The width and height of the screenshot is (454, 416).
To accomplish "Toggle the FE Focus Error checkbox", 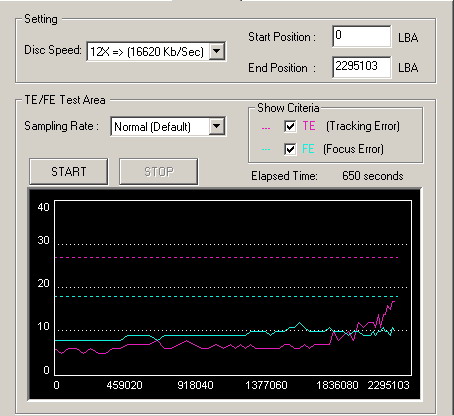I will [290, 149].
